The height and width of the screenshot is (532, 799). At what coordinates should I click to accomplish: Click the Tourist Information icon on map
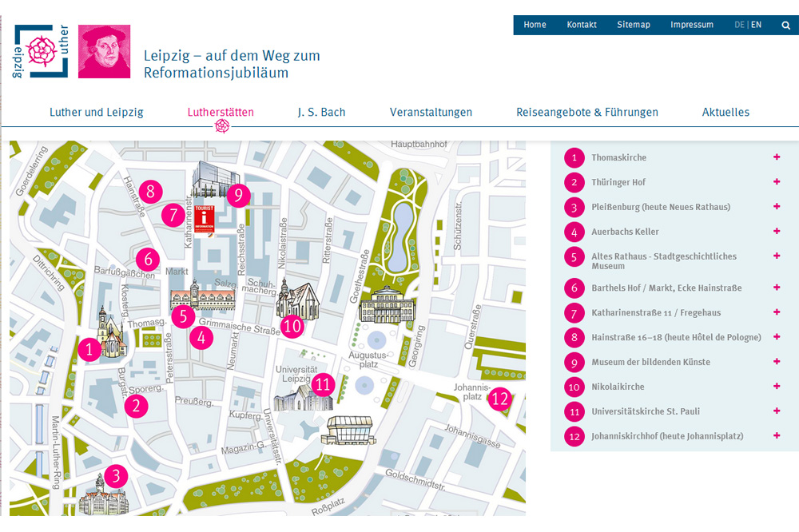click(205, 218)
